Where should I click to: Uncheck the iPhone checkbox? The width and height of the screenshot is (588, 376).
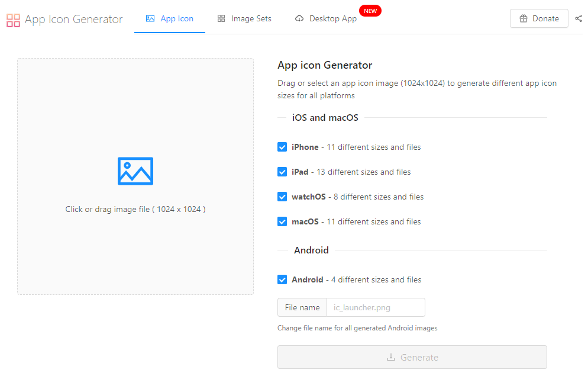tap(282, 147)
